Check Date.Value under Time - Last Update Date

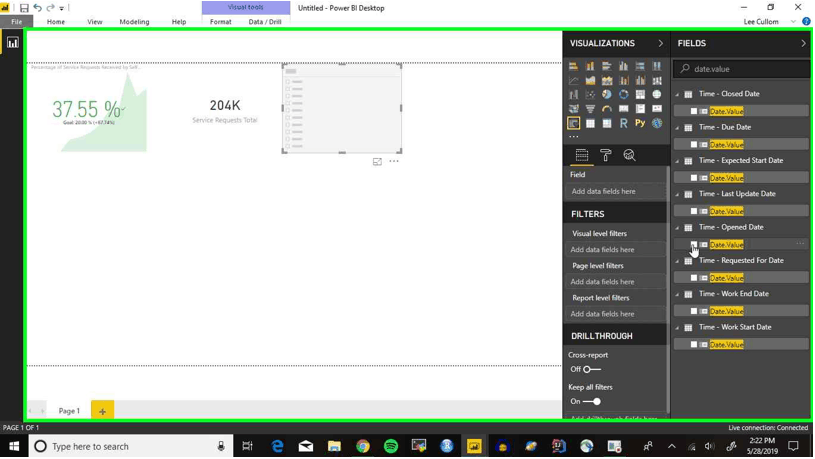click(693, 211)
